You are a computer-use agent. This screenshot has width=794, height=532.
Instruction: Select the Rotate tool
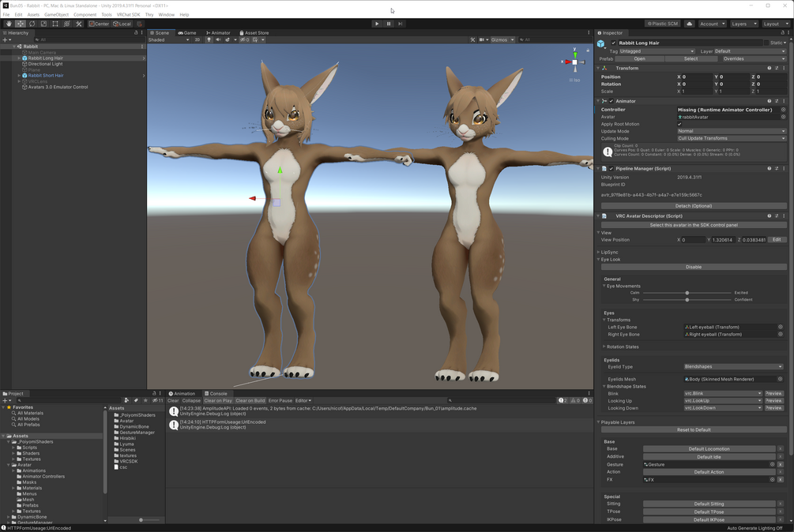(32, 24)
